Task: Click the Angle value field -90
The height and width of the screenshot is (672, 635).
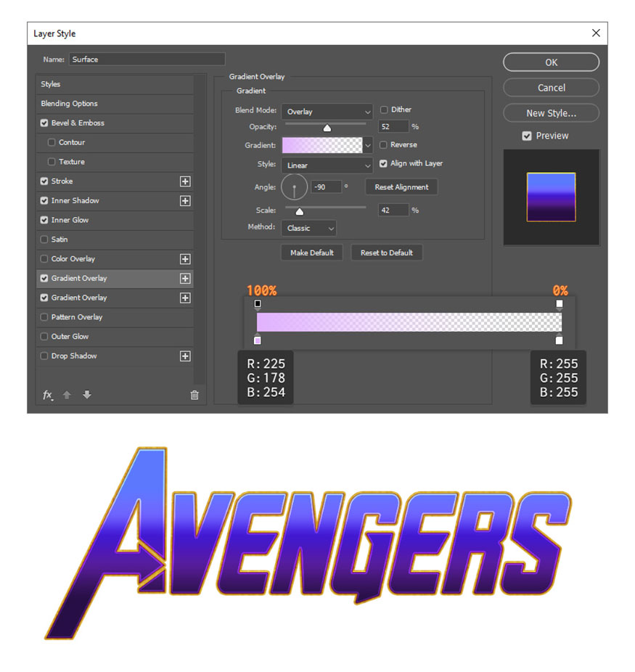Action: click(x=327, y=187)
